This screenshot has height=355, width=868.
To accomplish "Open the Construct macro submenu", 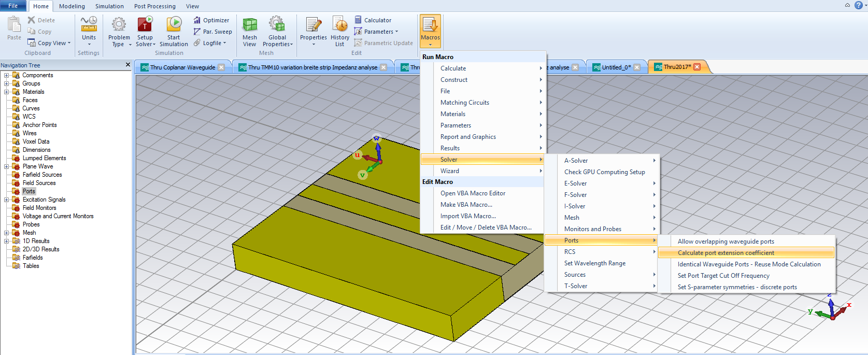I will 482,80.
